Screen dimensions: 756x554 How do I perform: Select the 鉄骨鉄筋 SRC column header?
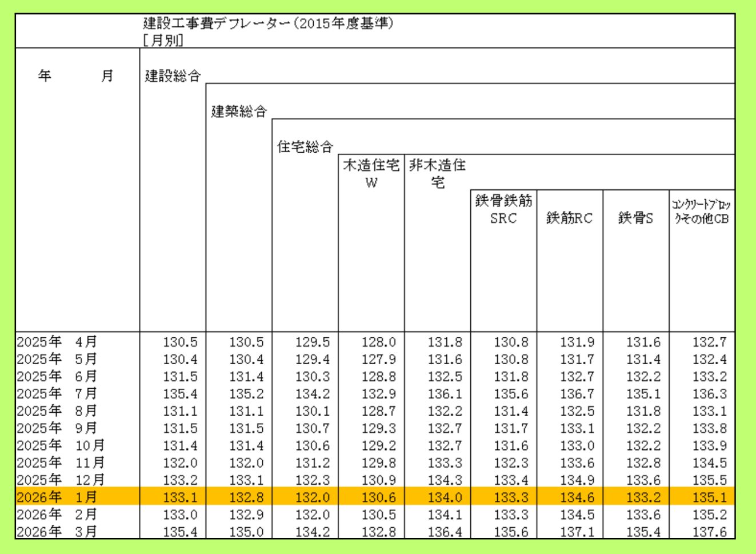(x=503, y=209)
